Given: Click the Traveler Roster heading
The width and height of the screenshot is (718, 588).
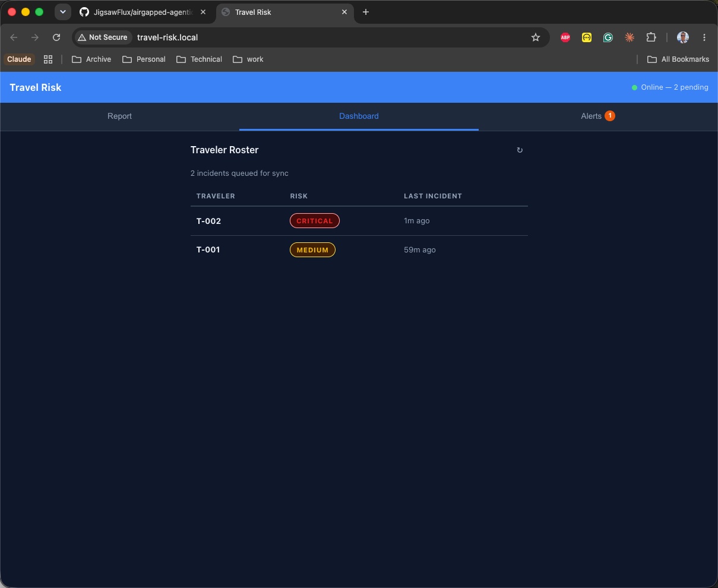Looking at the screenshot, I should coord(224,150).
